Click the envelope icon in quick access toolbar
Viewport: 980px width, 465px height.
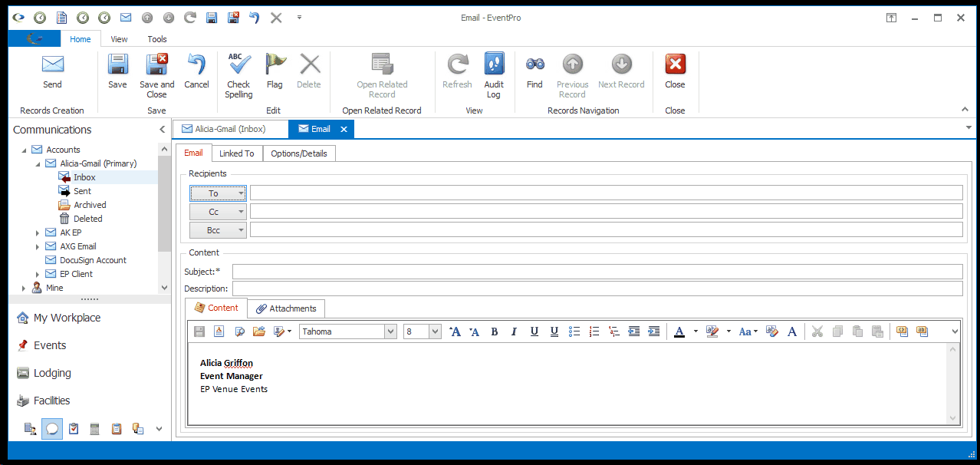126,18
